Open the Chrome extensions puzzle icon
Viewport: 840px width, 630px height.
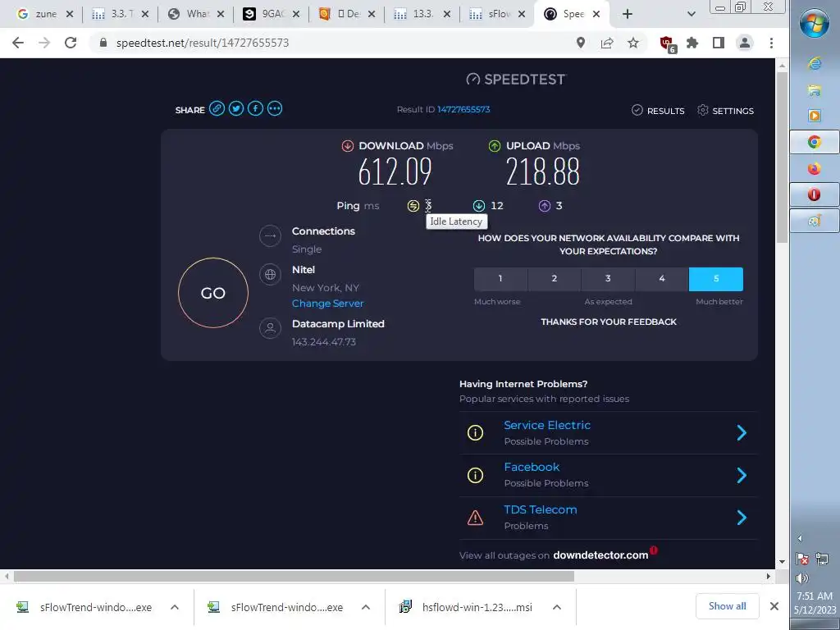(692, 43)
